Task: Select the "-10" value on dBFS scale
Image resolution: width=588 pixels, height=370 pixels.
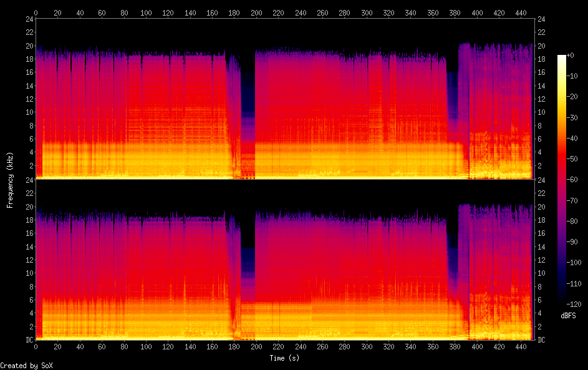Action: pyautogui.click(x=572, y=75)
